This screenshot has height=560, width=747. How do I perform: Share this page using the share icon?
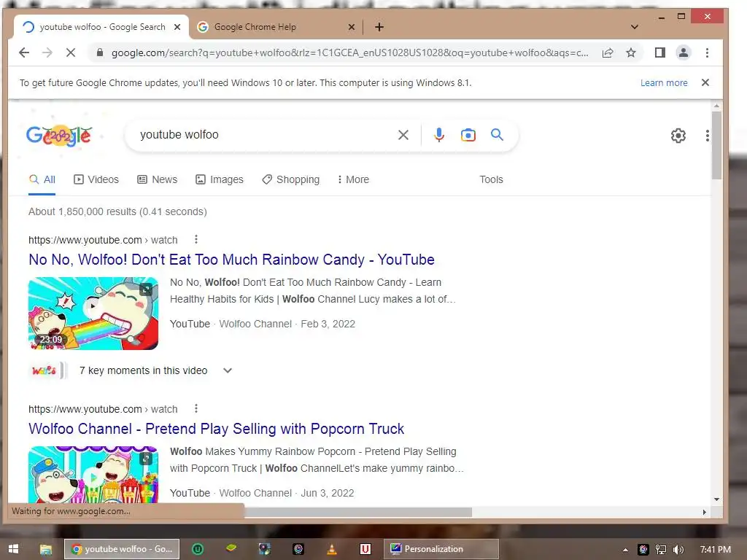point(608,52)
